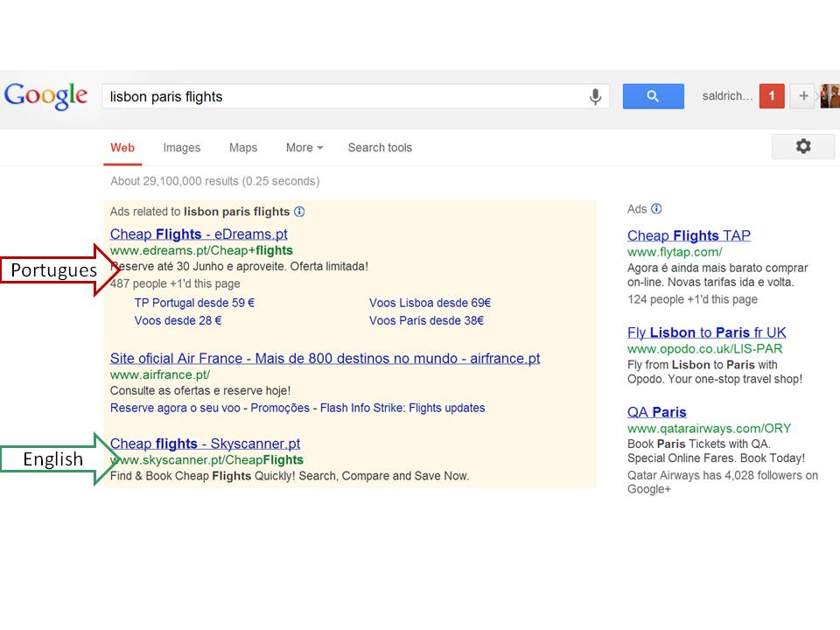This screenshot has height=630, width=840.
Task: Open the Cheap Flights eDreams.pt result
Action: click(199, 234)
